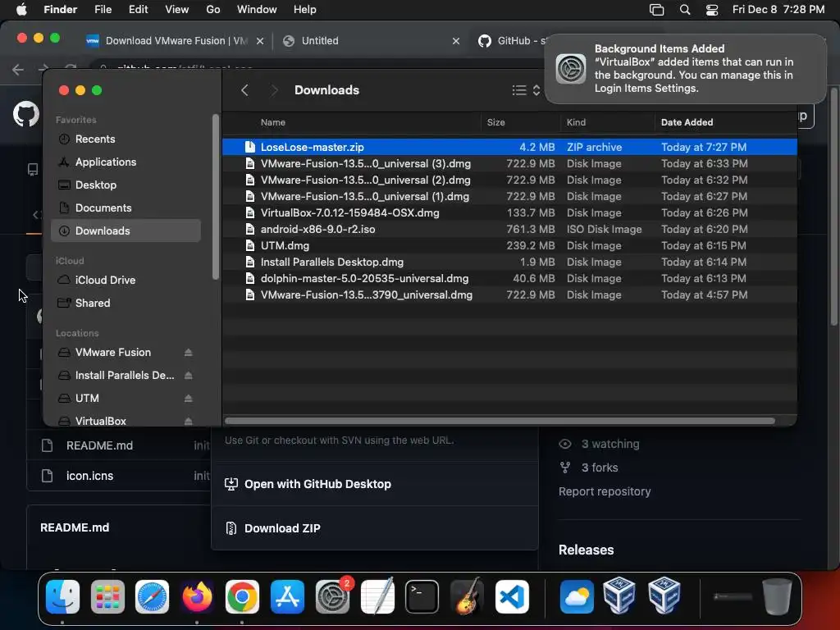Open the 3 forks link
The image size is (840, 630).
tap(600, 468)
